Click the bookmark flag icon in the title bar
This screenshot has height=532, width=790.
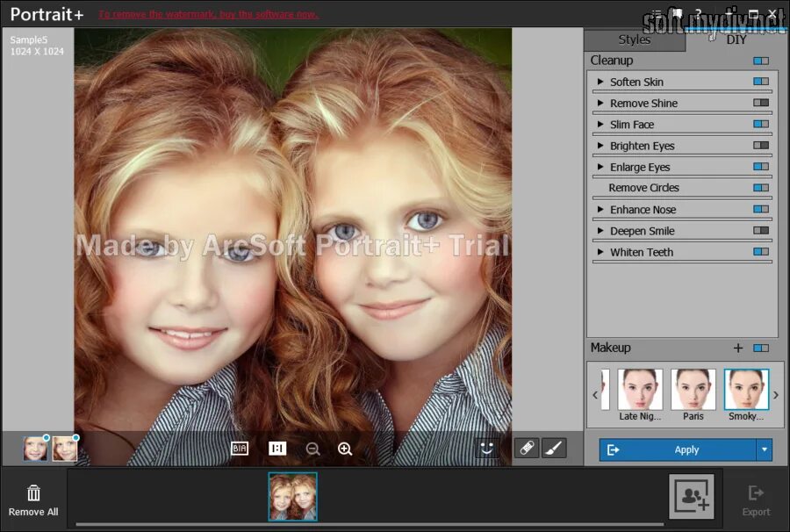(x=677, y=13)
